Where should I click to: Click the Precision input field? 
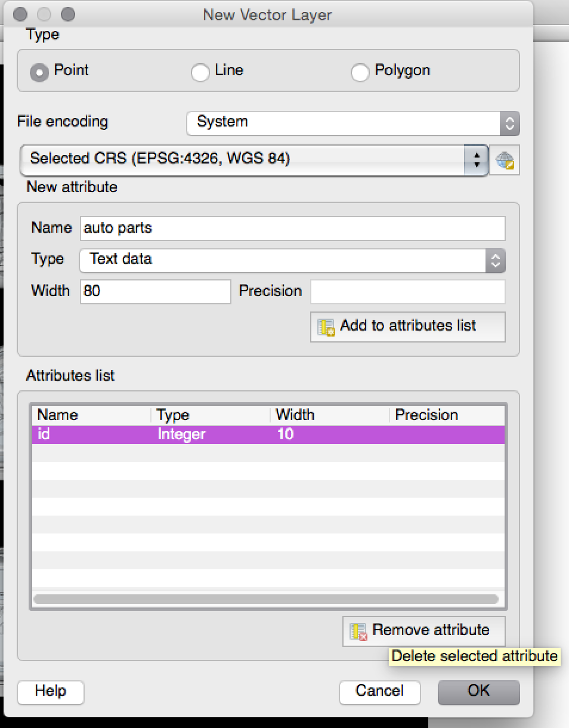408,292
